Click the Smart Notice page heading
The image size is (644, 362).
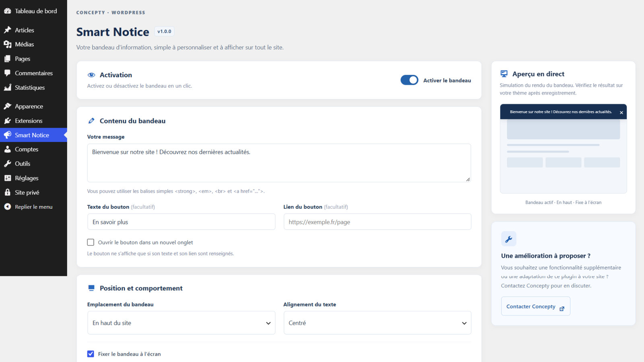pyautogui.click(x=113, y=32)
